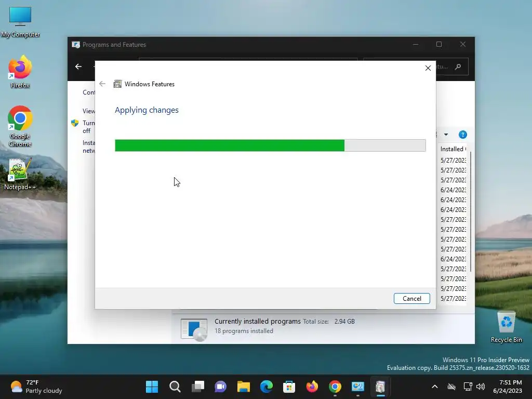The image size is (532, 399).
Task: Open network status tray icon
Action: pos(468,387)
